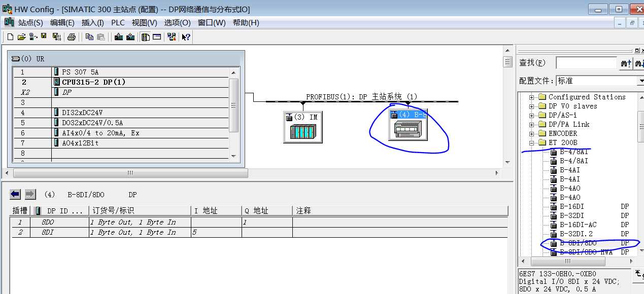Viewport: 644px width, 294px height.
Task: Select rack row CPU315-2 DP(1)
Action: [x=121, y=82]
